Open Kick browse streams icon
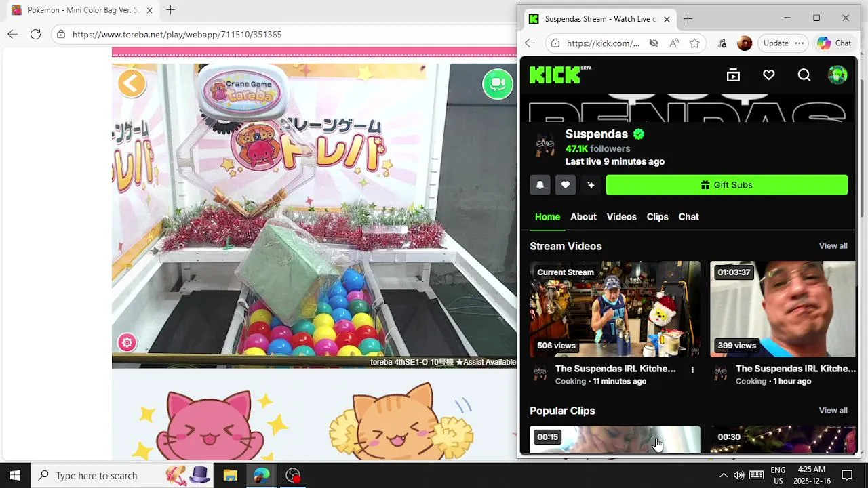The width and height of the screenshot is (868, 488). (733, 75)
